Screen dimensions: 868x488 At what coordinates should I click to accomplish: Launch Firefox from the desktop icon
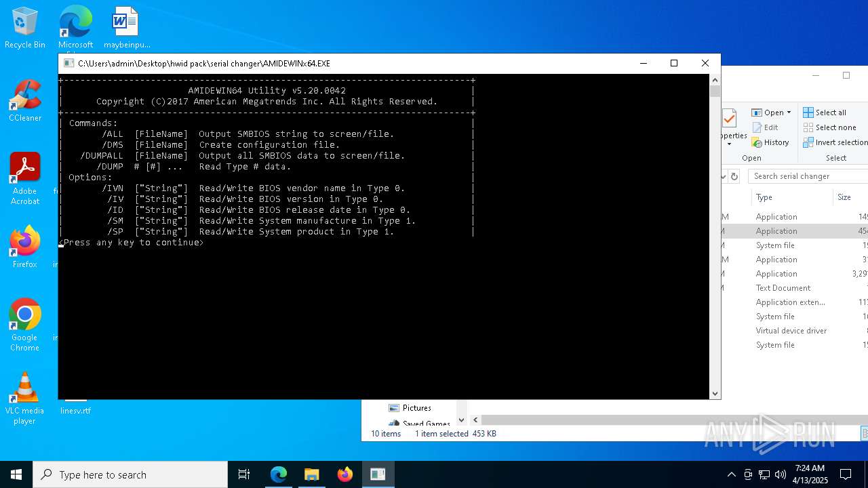[25, 247]
